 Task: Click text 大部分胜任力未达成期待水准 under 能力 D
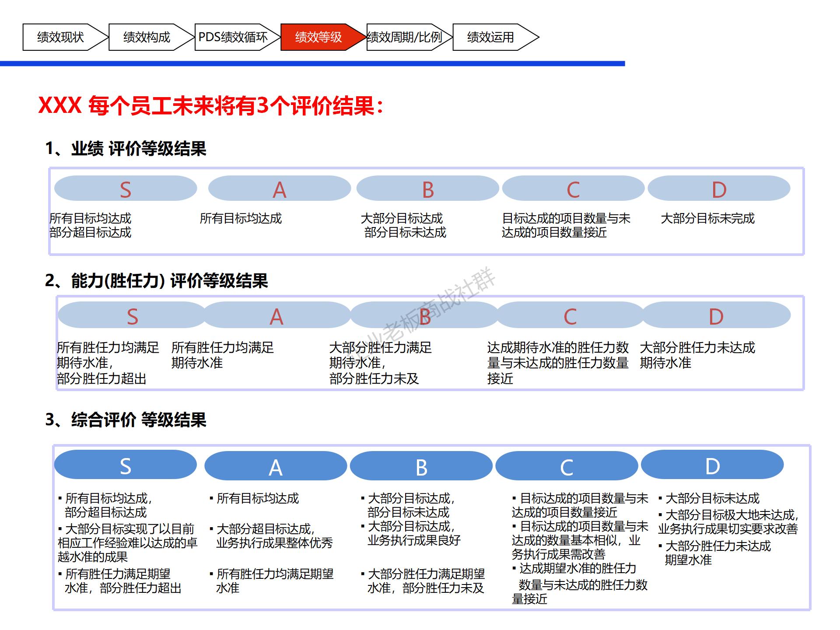point(697,355)
